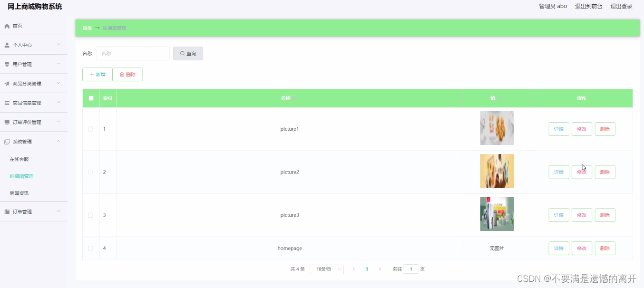Image resolution: width=644 pixels, height=288 pixels.
Task: Click the 管理员 abo user label
Action: click(x=553, y=6)
